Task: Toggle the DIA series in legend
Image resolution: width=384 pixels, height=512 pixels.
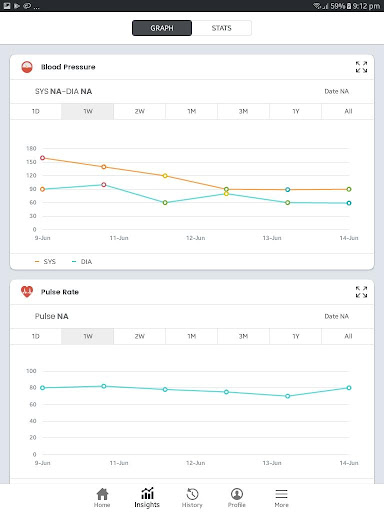Action: tap(82, 262)
